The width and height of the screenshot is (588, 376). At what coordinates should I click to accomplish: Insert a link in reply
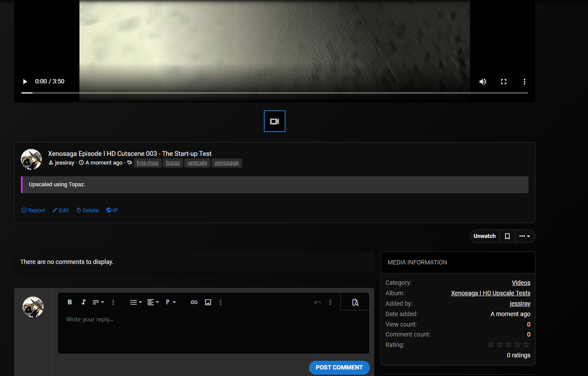(194, 302)
